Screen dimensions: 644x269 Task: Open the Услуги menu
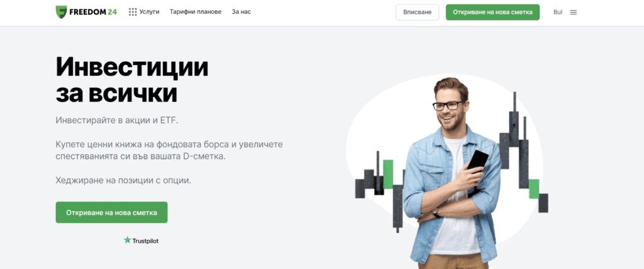[x=149, y=12]
